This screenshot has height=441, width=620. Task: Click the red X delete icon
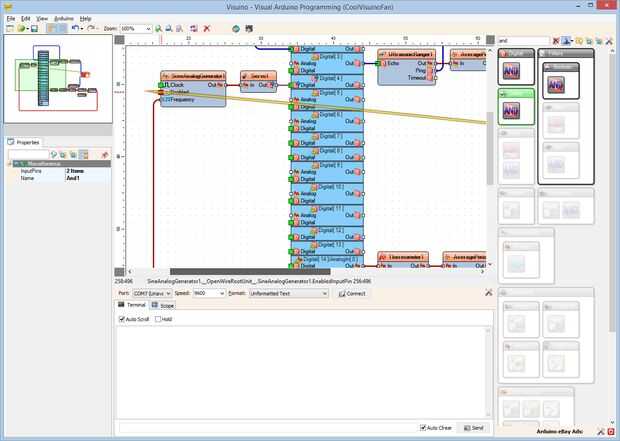tap(206, 28)
